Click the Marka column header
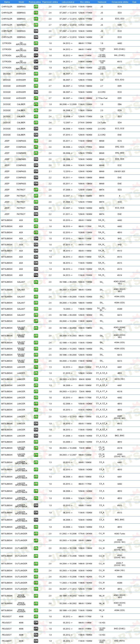 [7, 2]
